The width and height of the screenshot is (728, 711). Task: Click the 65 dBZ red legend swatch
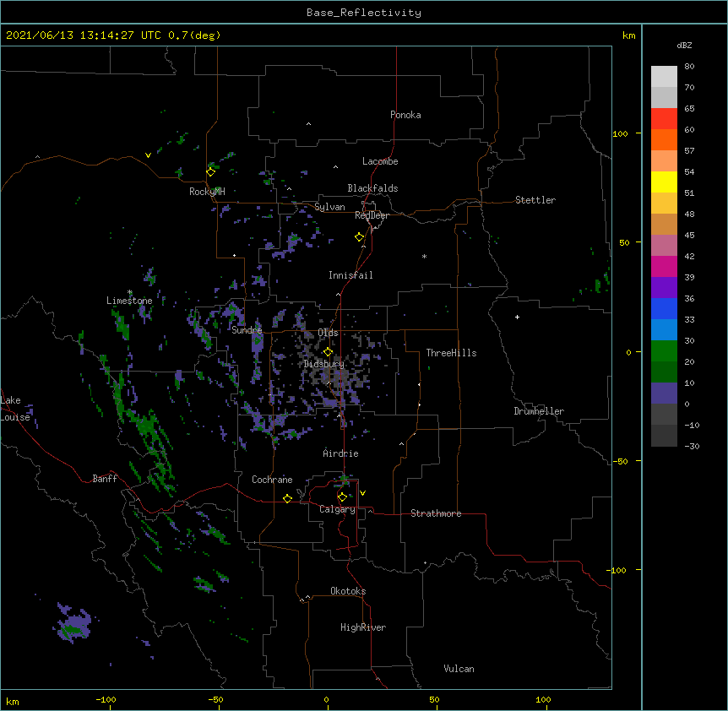pyautogui.click(x=664, y=119)
